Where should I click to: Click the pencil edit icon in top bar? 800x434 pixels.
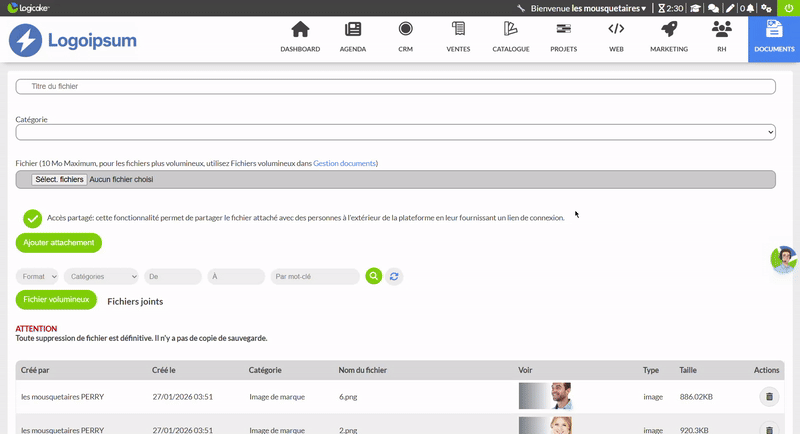[x=731, y=8]
